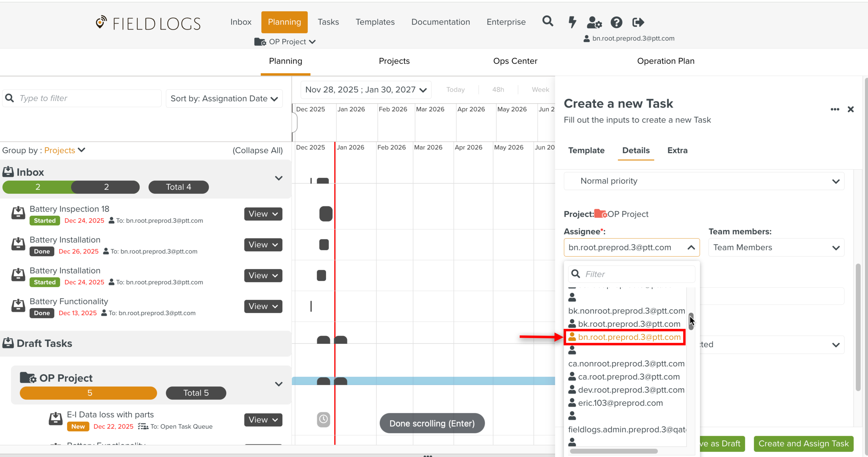Open the Team Members dropdown

click(x=776, y=248)
